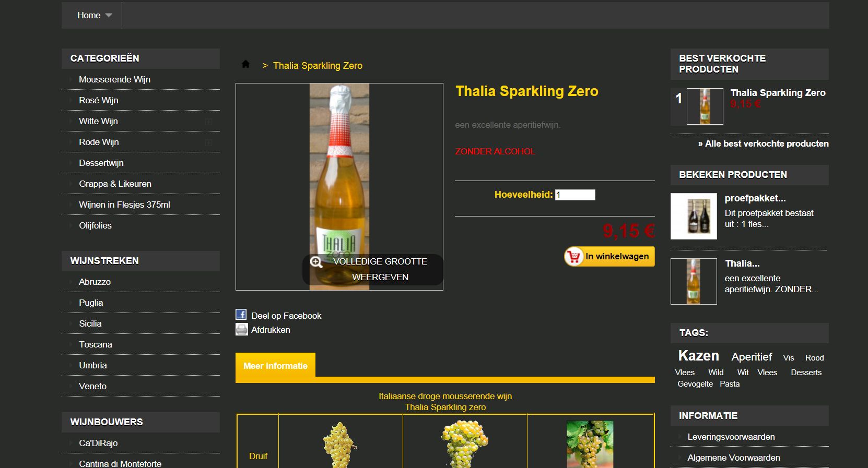Click the home breadcrumb icon

click(245, 64)
